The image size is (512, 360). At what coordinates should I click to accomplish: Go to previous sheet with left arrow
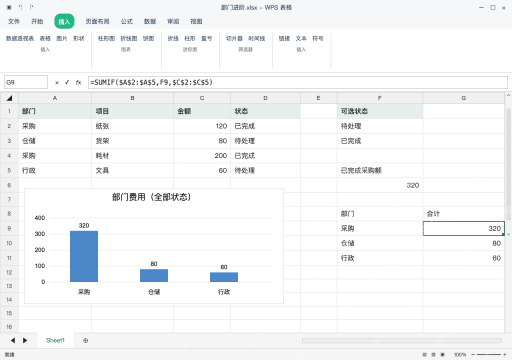pos(13,340)
